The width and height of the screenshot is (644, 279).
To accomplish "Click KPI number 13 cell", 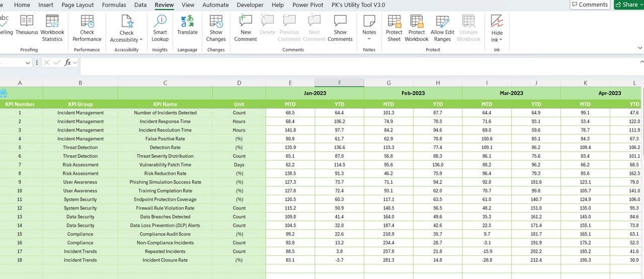I will [20, 217].
